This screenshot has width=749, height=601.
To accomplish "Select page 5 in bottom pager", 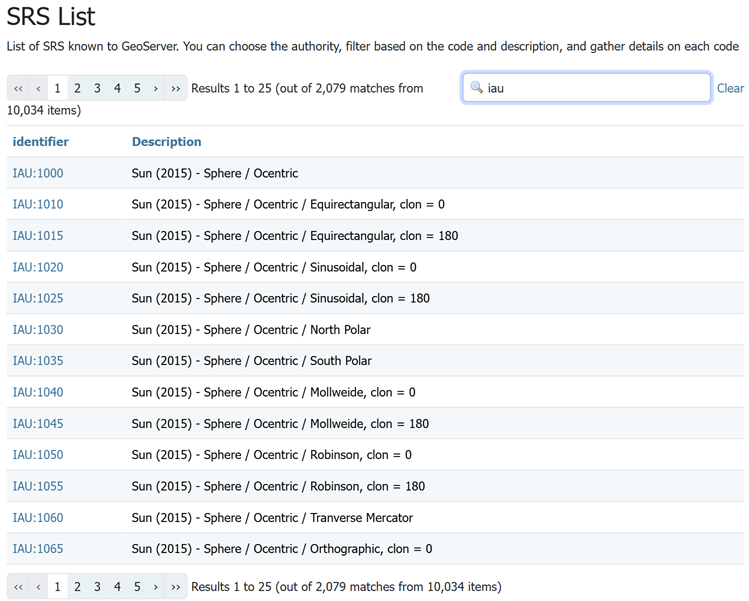I will [x=137, y=587].
